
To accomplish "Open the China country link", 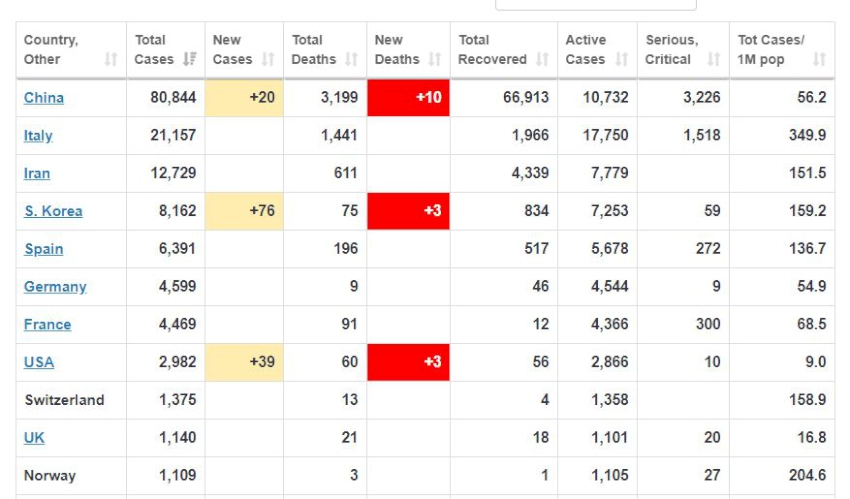I will click(x=44, y=98).
